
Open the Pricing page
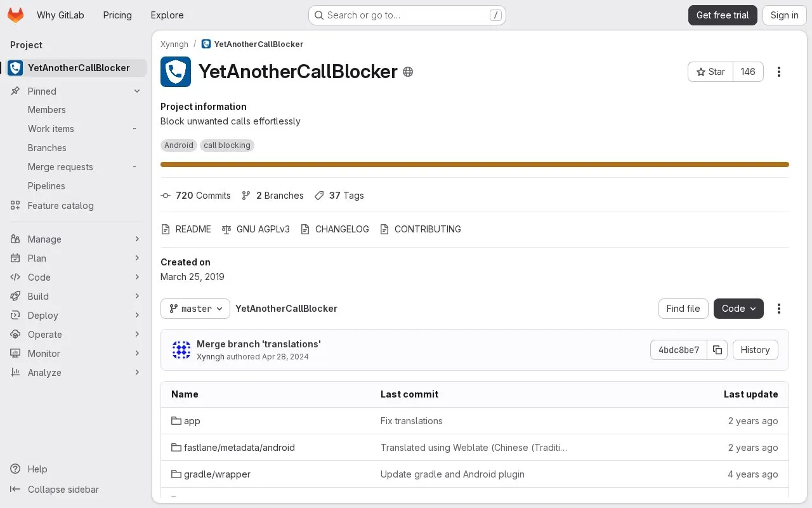117,15
